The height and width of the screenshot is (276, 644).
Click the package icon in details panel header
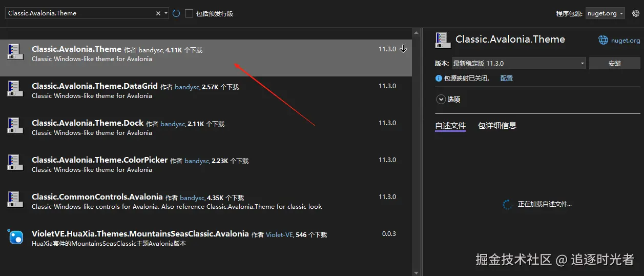coord(443,40)
